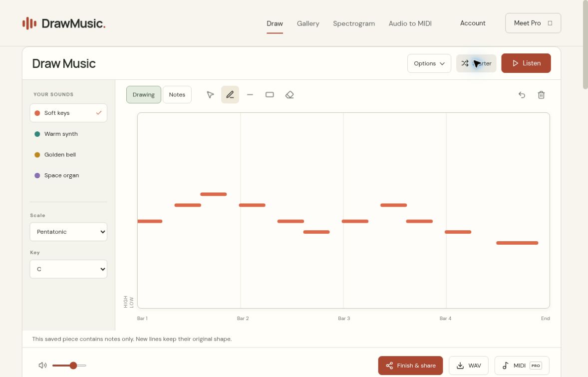This screenshot has width=588, height=377.
Task: Click the orange color dot for Soft keys
Action: pos(37,113)
